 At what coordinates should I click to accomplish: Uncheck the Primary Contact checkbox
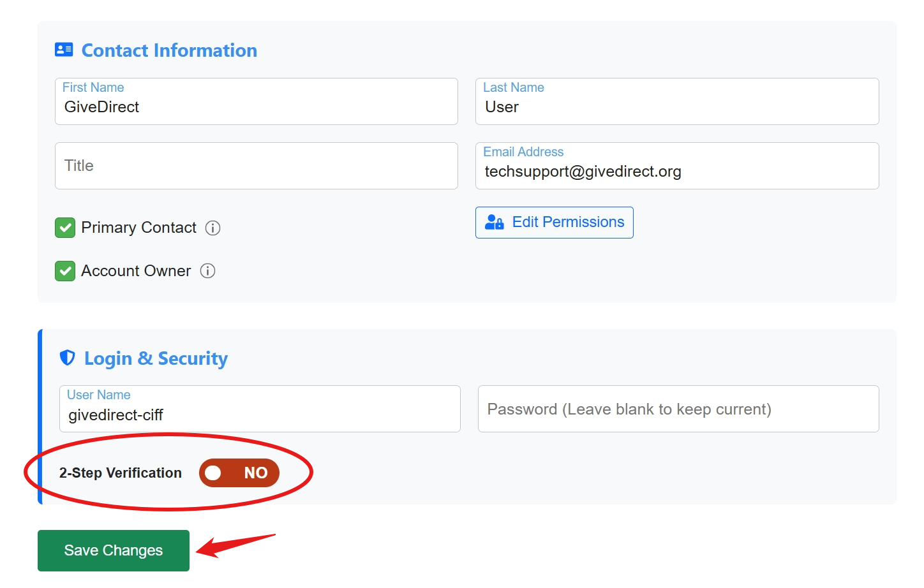65,228
